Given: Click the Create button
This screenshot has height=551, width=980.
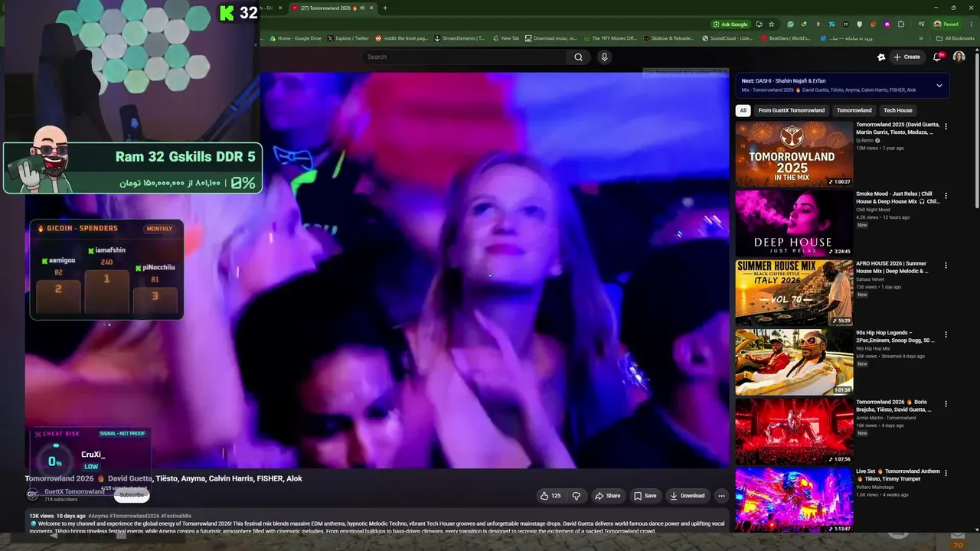Looking at the screenshot, I should pyautogui.click(x=907, y=57).
